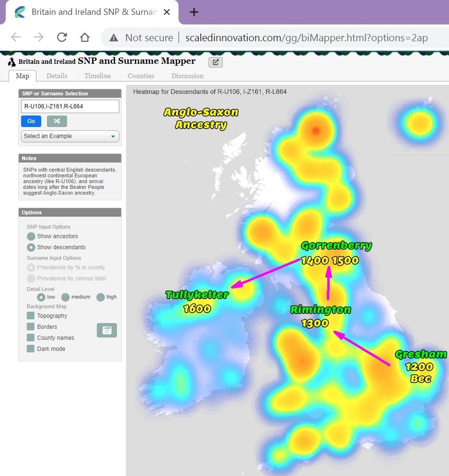Collapse the Notes panel header
The image size is (449, 476).
coord(70,158)
